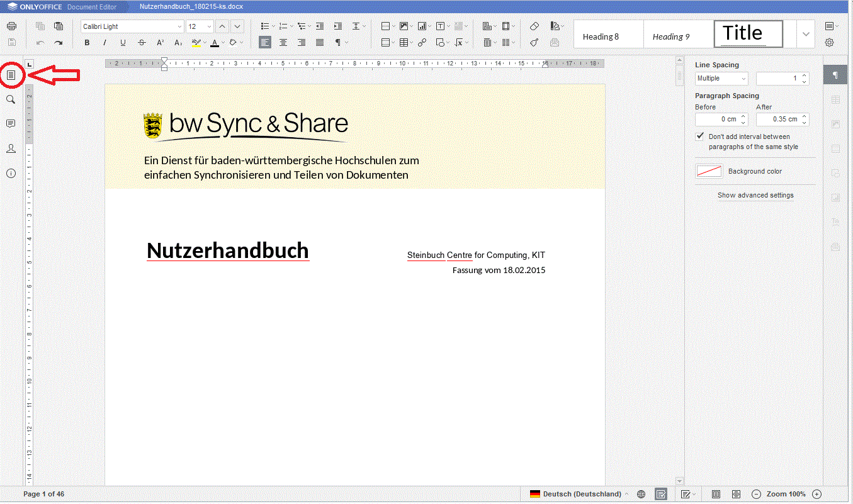Toggle align left

click(x=265, y=43)
